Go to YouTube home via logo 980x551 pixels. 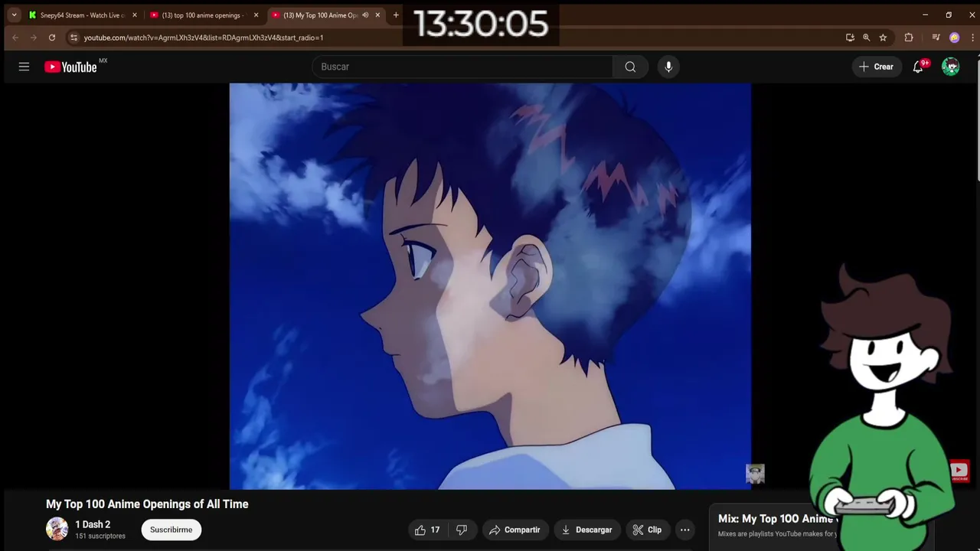70,67
